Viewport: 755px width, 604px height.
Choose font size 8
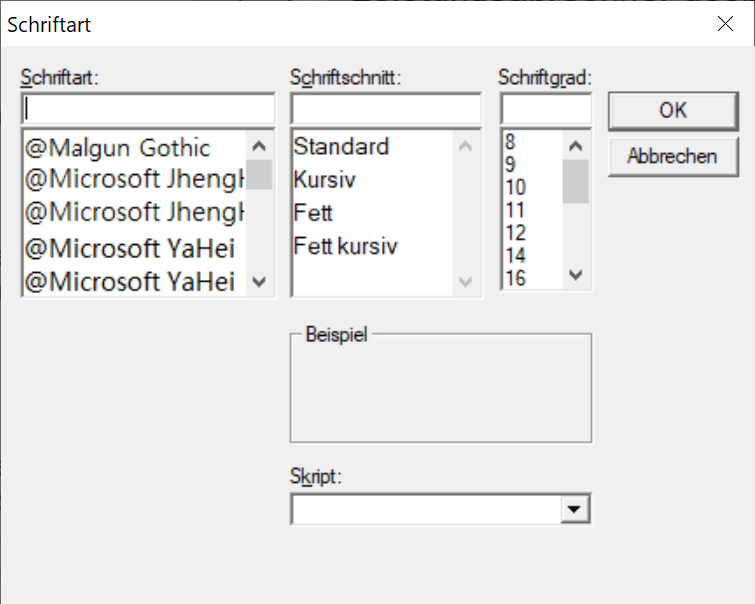pos(510,142)
